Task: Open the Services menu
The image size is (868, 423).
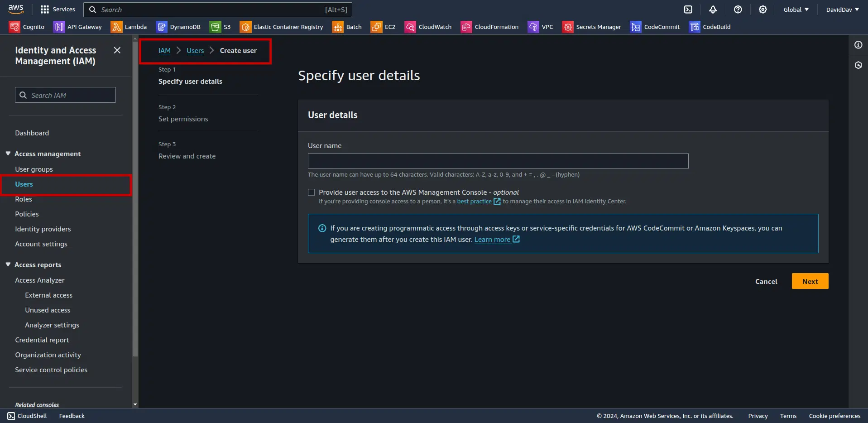Action: 58,9
